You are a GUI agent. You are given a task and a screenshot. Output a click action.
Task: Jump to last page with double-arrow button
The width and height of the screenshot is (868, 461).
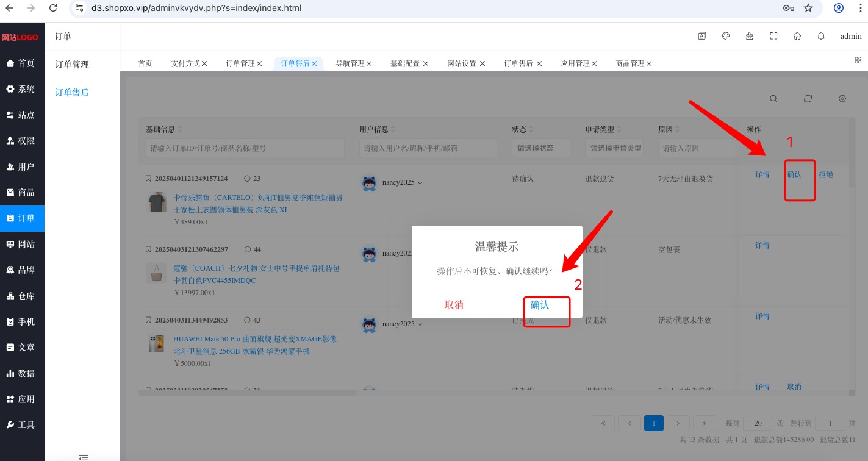(x=705, y=423)
